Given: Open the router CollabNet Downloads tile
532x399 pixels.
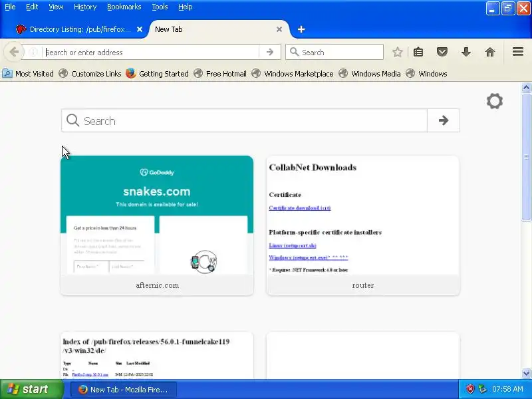Looking at the screenshot, I should pos(363,225).
